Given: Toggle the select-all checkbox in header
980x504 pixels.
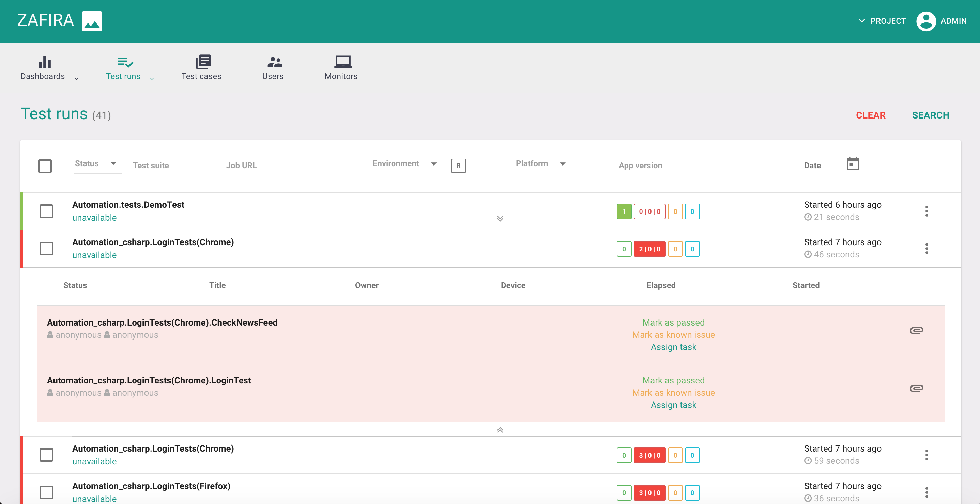Looking at the screenshot, I should tap(45, 166).
